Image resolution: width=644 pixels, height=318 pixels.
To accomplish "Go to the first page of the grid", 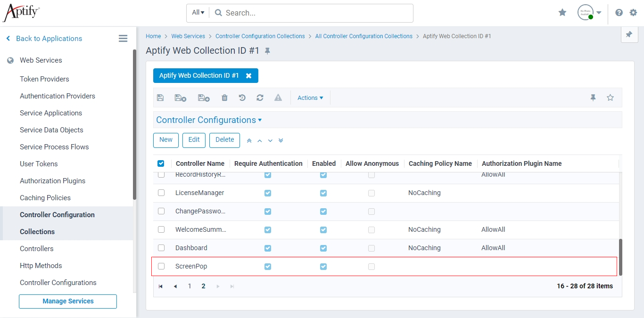I will pyautogui.click(x=161, y=286).
